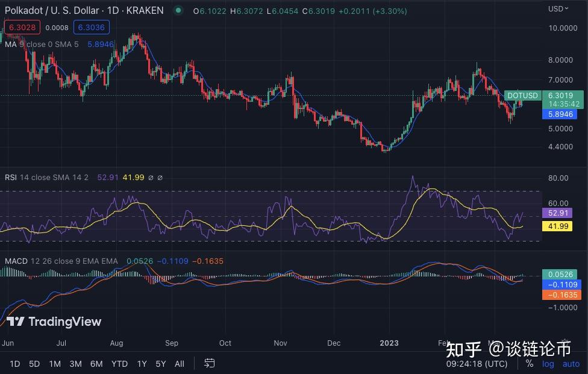Select the YTD time range
This screenshot has width=588, height=374.
tap(119, 364)
